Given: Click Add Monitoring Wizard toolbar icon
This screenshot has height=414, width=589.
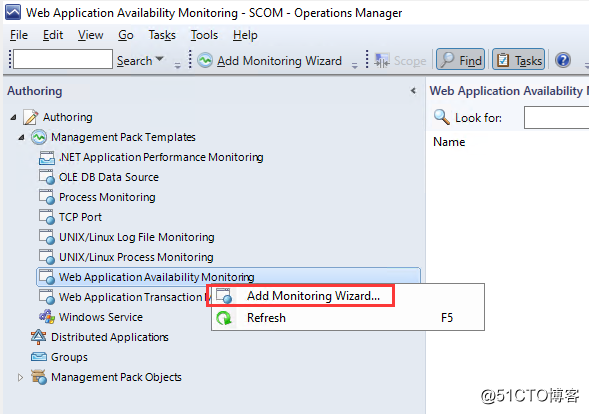Looking at the screenshot, I should tap(205, 60).
